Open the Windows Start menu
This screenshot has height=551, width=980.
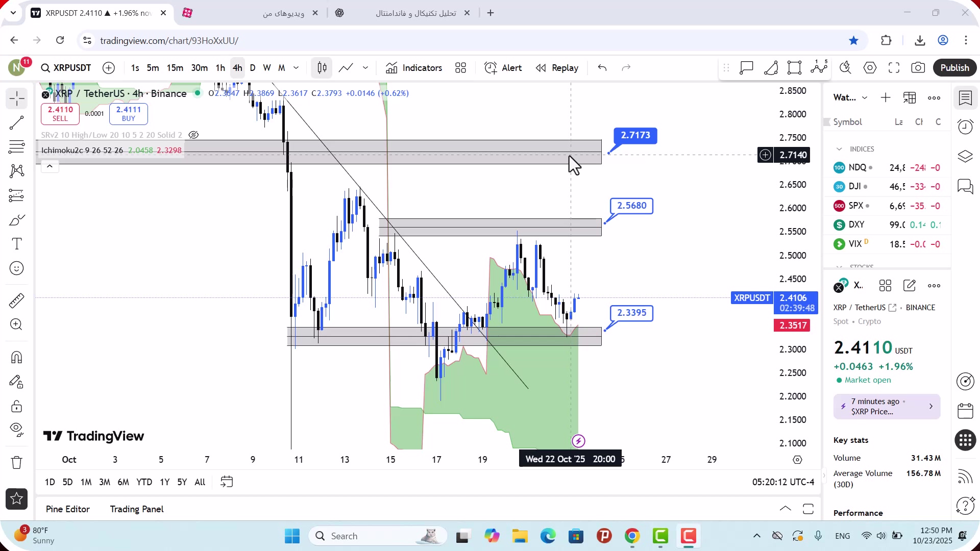point(292,536)
